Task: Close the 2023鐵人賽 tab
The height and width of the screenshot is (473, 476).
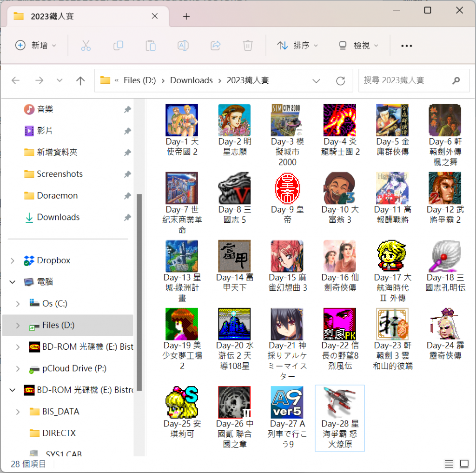Action: tap(155, 16)
